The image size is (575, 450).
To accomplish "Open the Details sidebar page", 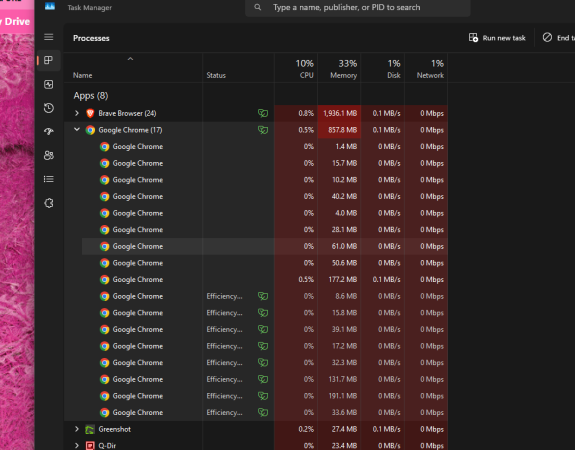I will 49,179.
